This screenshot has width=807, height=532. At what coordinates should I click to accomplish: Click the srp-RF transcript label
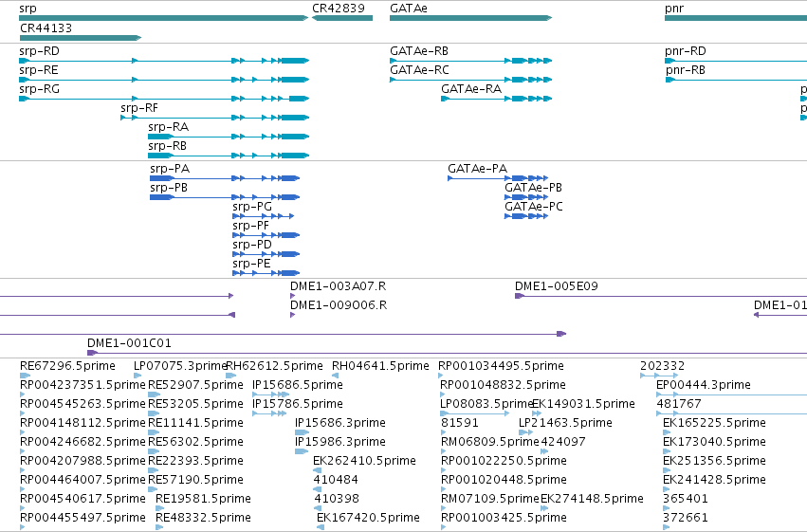[139, 108]
